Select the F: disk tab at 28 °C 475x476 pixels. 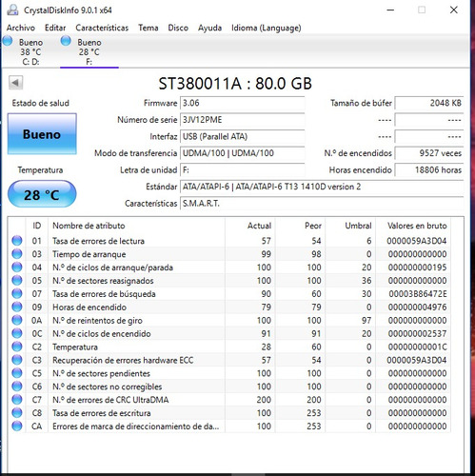pos(89,51)
